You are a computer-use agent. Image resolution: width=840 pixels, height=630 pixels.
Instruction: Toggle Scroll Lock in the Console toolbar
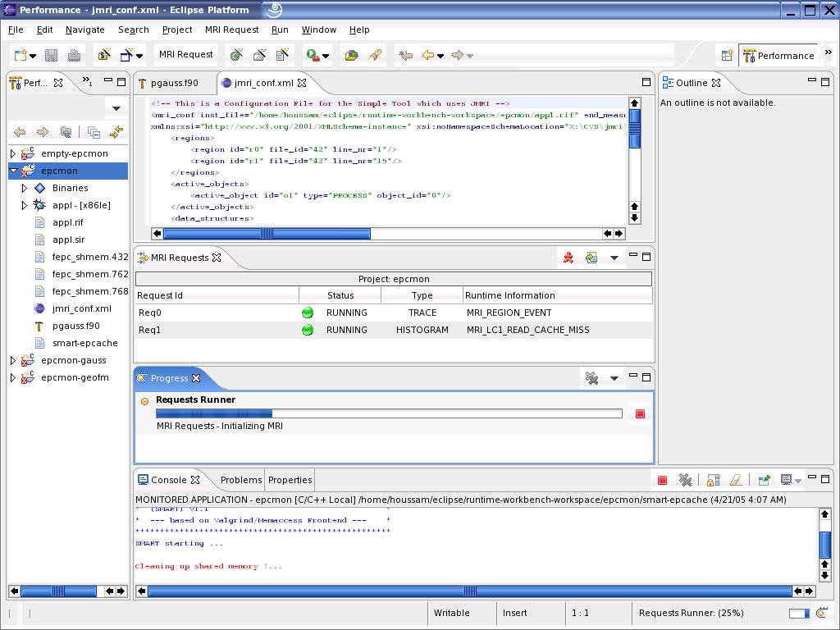pos(713,481)
